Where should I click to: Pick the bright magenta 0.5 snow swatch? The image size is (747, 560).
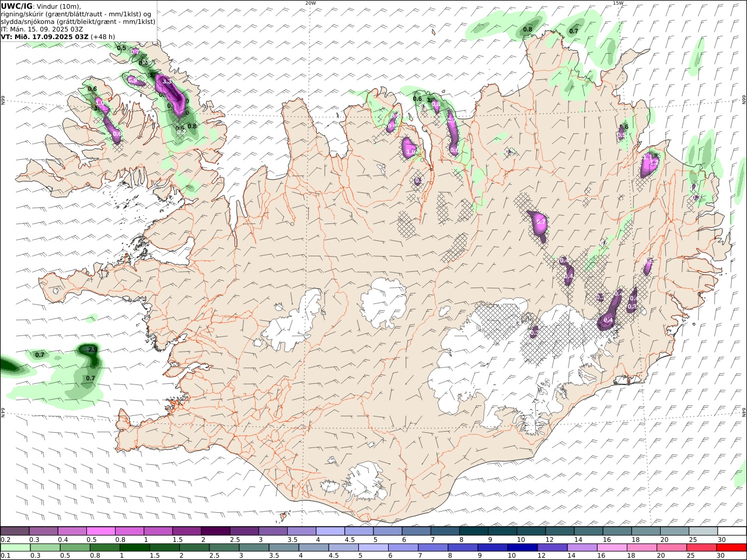[x=101, y=531]
